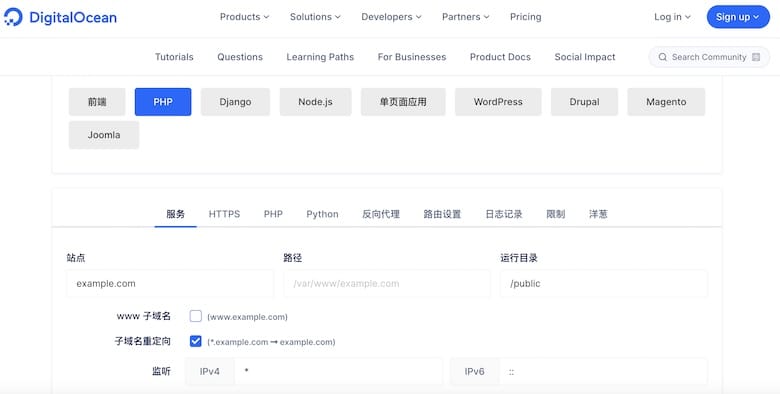Open the Questions section

click(x=240, y=57)
